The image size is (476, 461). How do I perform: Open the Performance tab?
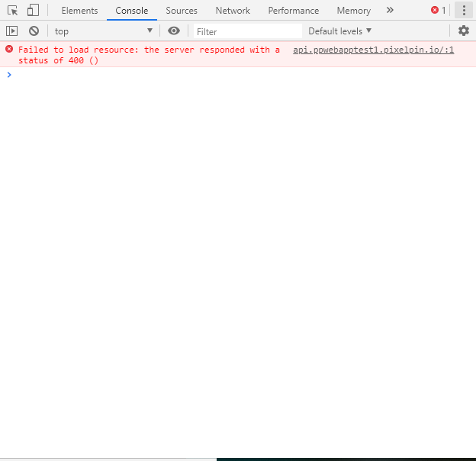[293, 11]
